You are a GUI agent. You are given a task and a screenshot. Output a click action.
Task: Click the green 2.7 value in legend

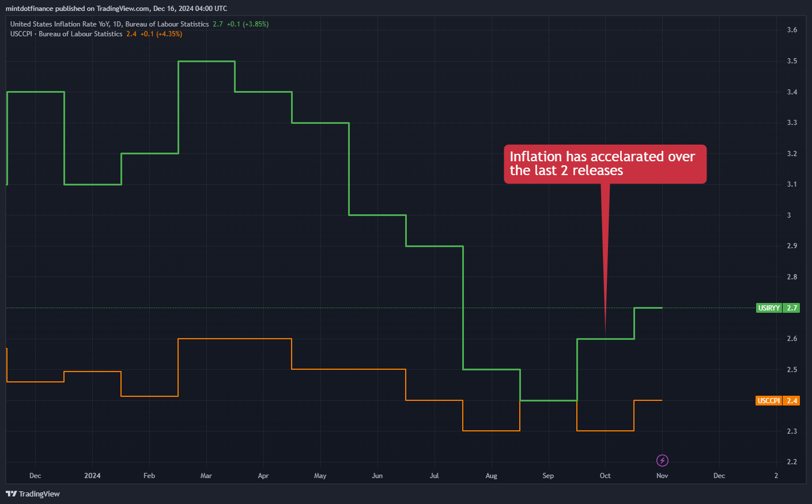(217, 24)
